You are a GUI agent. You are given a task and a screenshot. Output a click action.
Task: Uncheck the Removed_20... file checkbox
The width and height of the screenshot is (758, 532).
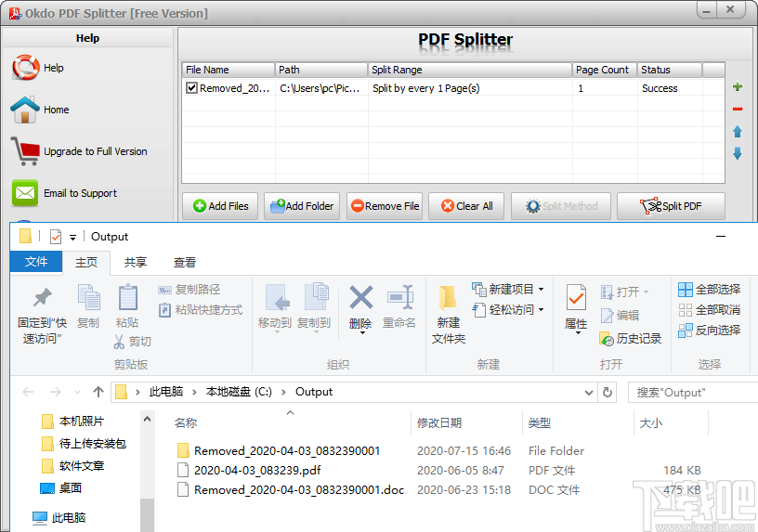pos(192,88)
